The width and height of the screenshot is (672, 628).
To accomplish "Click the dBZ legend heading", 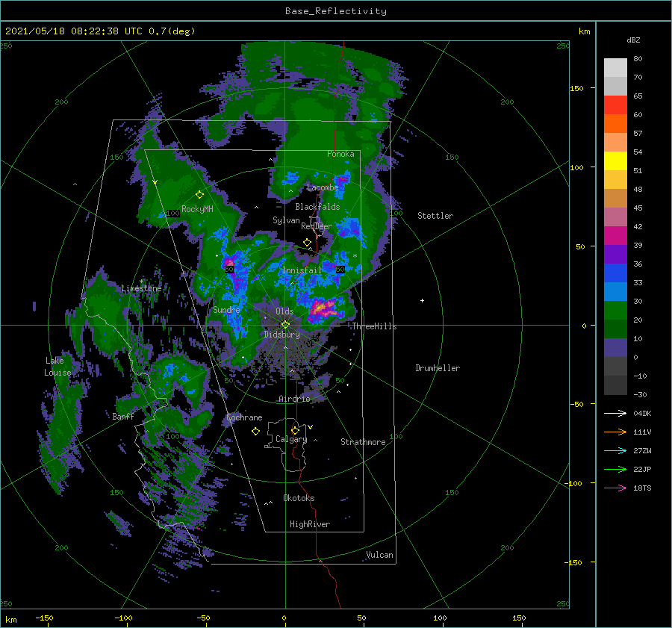I will pyautogui.click(x=633, y=40).
